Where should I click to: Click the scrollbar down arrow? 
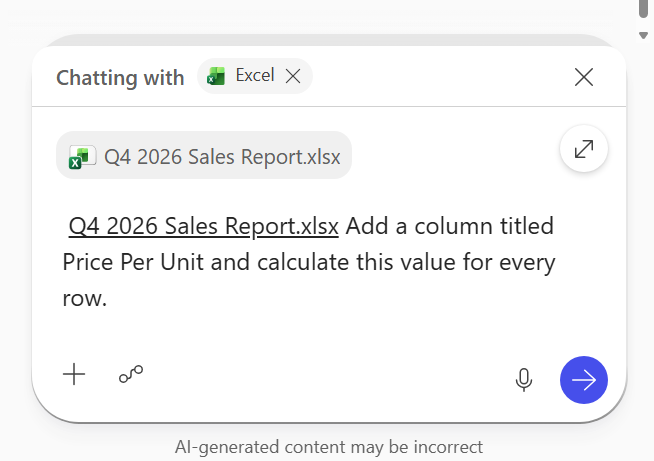643,35
